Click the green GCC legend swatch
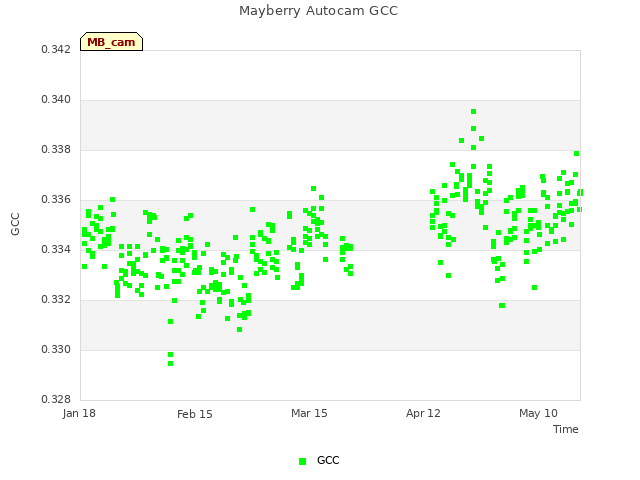The width and height of the screenshot is (640, 480). (x=302, y=461)
